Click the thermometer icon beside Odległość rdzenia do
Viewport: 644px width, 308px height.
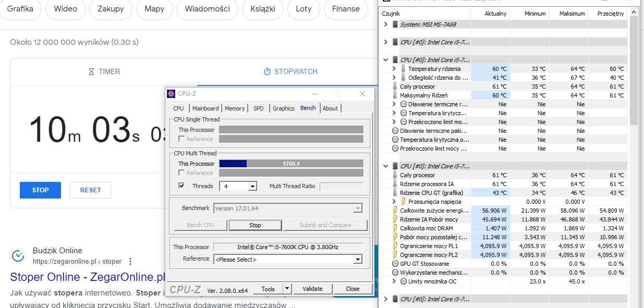[x=403, y=78]
